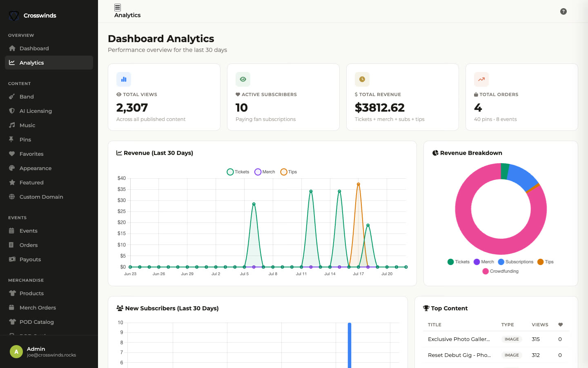
Task: Click the joe@crosswinds.rocks admin email
Action: click(51, 355)
